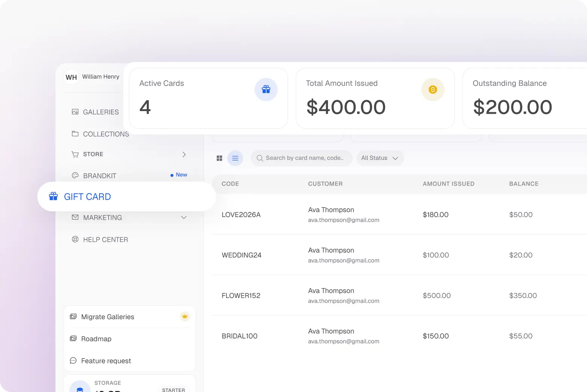Screen dimensions: 587x392
Task: Click the BrandKit palette icon
Action: [75, 175]
